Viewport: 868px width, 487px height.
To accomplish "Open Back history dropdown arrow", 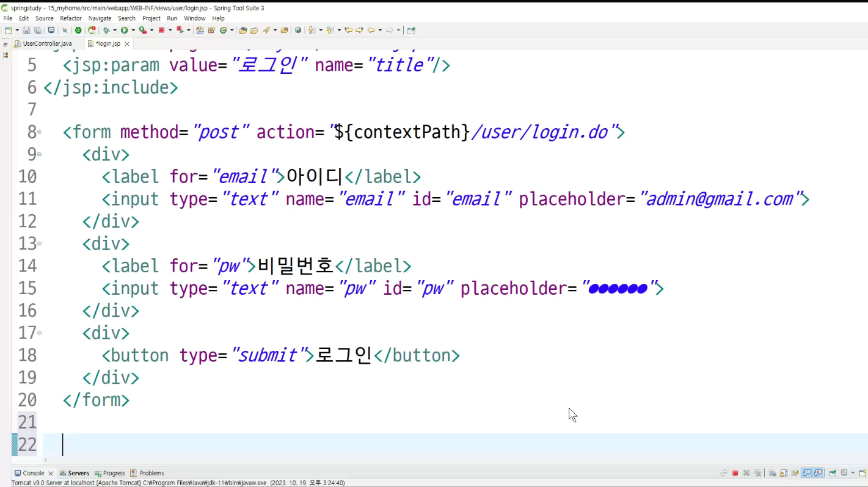I will pyautogui.click(x=380, y=30).
